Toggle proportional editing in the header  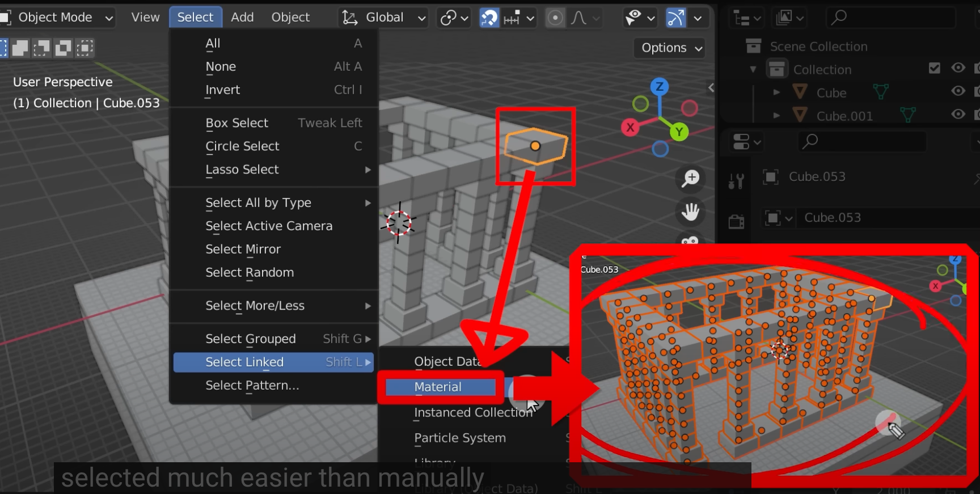pos(555,18)
